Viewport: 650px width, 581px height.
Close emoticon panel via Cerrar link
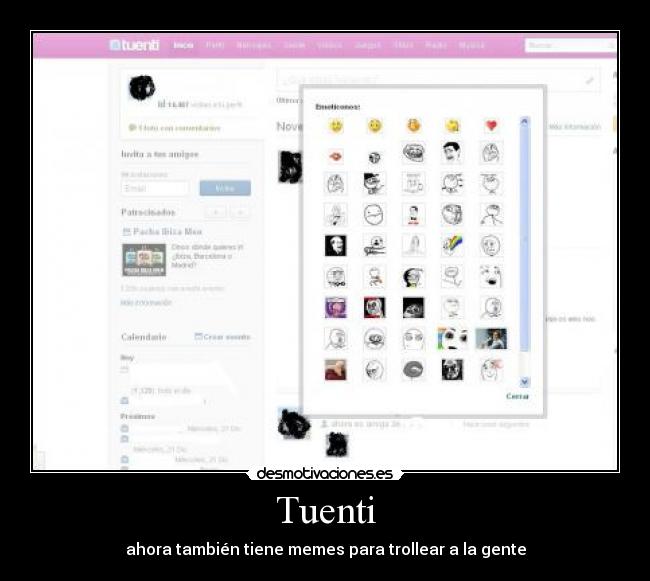coord(517,396)
